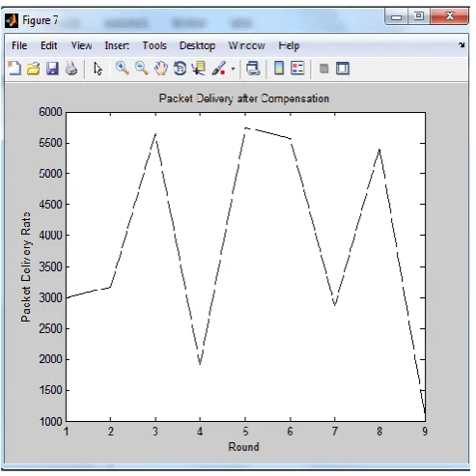Click the 'Packet Delivery Rate' y-axis label
The image size is (476, 476).
click(26, 266)
